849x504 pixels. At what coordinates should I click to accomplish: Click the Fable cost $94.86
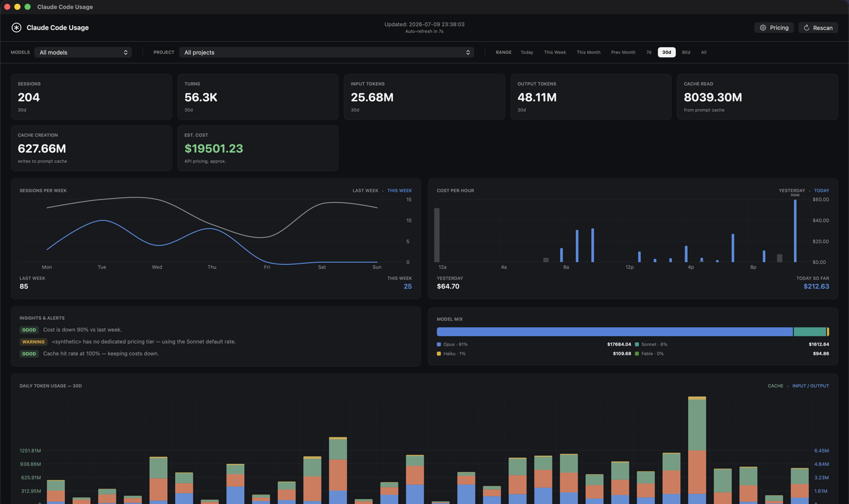821,353
